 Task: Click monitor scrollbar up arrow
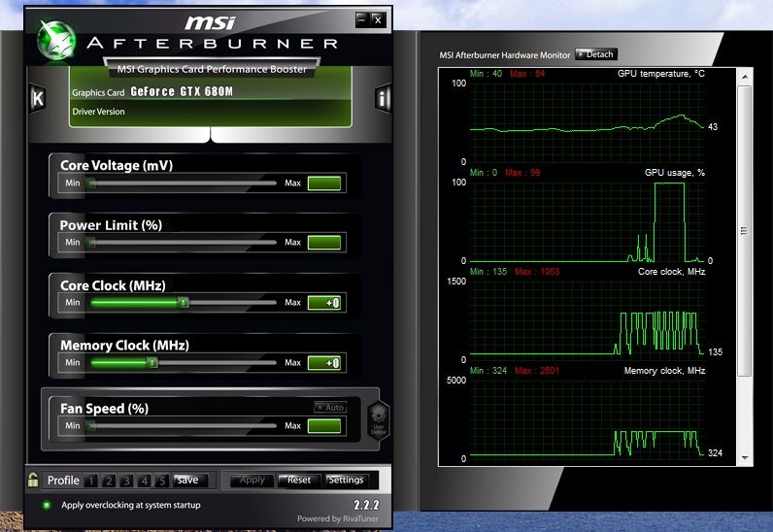tap(745, 77)
